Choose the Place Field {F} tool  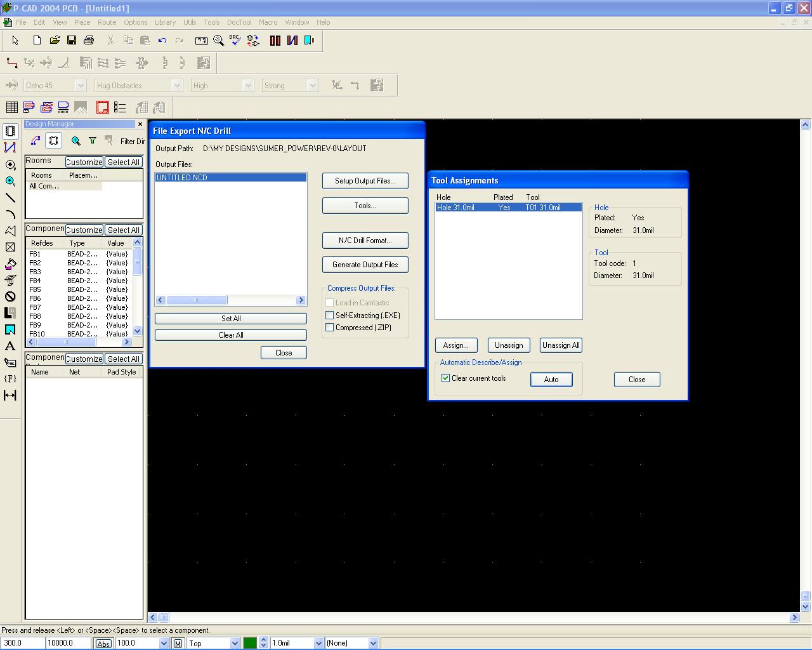point(10,379)
